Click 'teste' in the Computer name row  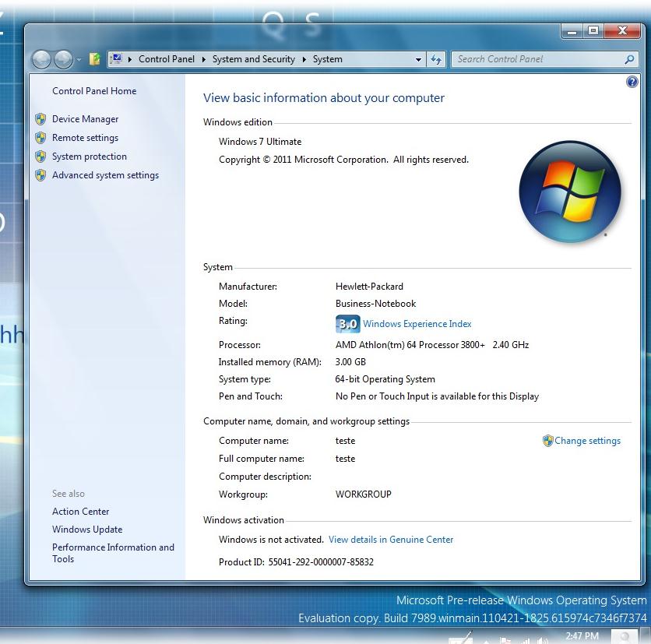tap(345, 441)
